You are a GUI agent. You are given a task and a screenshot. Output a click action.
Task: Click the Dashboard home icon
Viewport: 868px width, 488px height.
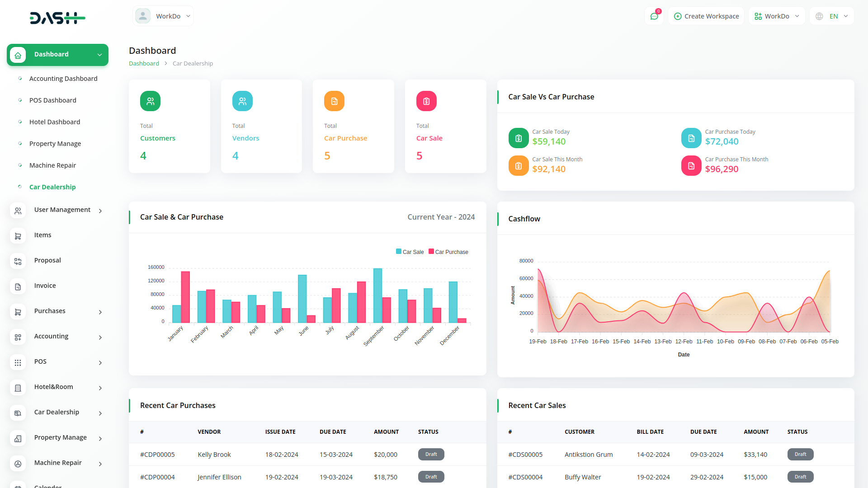click(x=18, y=55)
